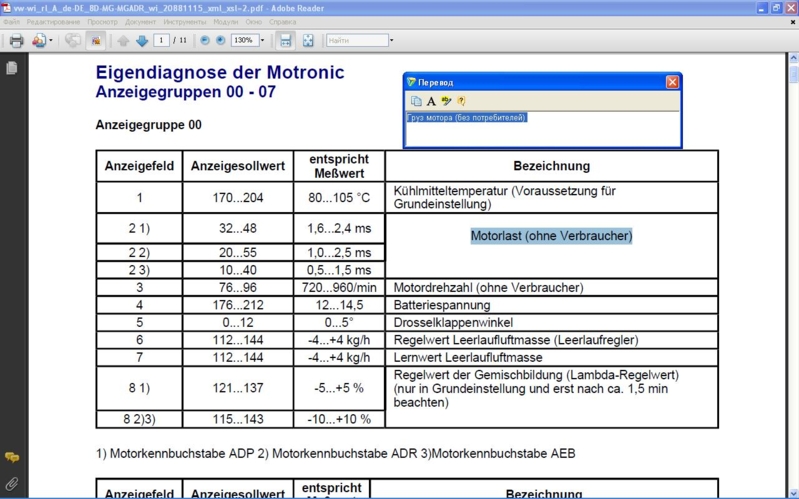Click translated text 'Груз мотора (без потребителей)'
The image size is (799, 499).
[467, 118]
